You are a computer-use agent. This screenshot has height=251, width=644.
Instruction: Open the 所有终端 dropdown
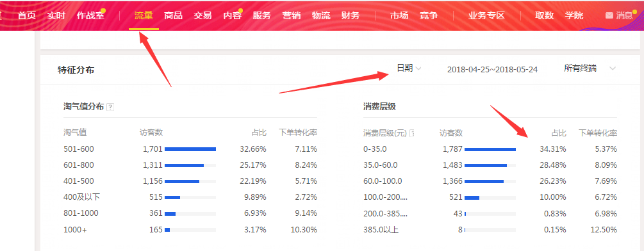tap(590, 69)
